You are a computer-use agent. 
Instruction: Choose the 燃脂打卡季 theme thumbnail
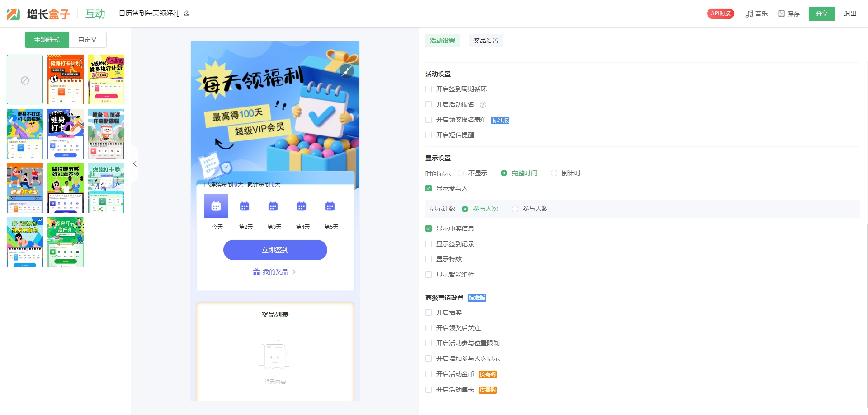pos(106,188)
